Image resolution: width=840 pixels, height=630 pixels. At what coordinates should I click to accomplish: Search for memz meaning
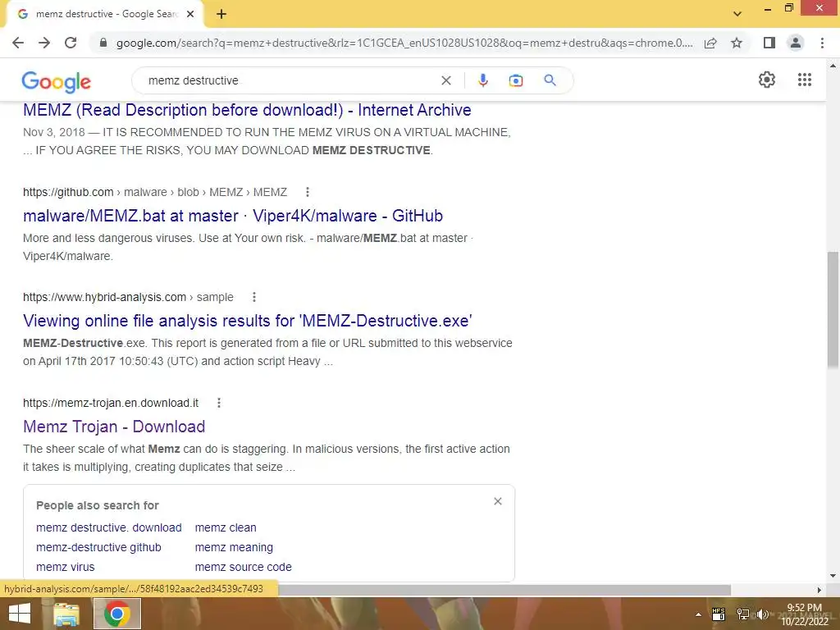point(234,547)
